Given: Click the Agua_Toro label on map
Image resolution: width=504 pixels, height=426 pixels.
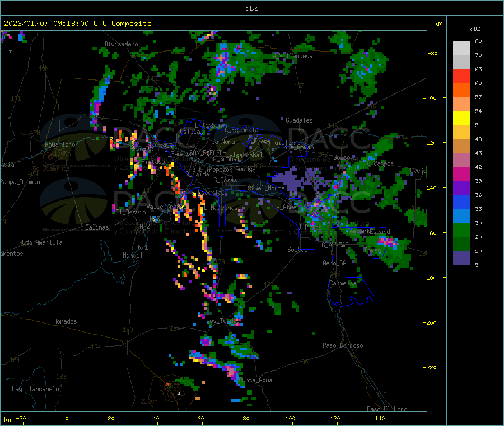Looking at the screenshot, I should tap(60, 144).
